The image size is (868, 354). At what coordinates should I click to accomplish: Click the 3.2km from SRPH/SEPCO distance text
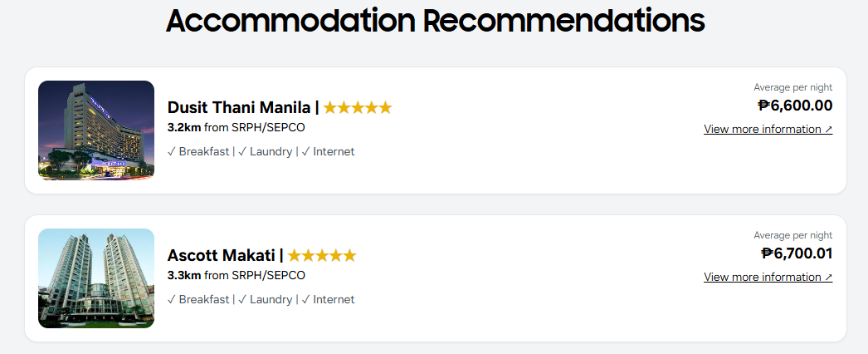236,127
